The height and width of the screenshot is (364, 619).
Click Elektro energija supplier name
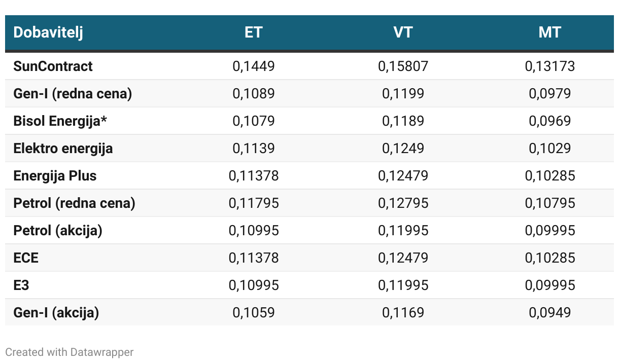click(x=63, y=149)
